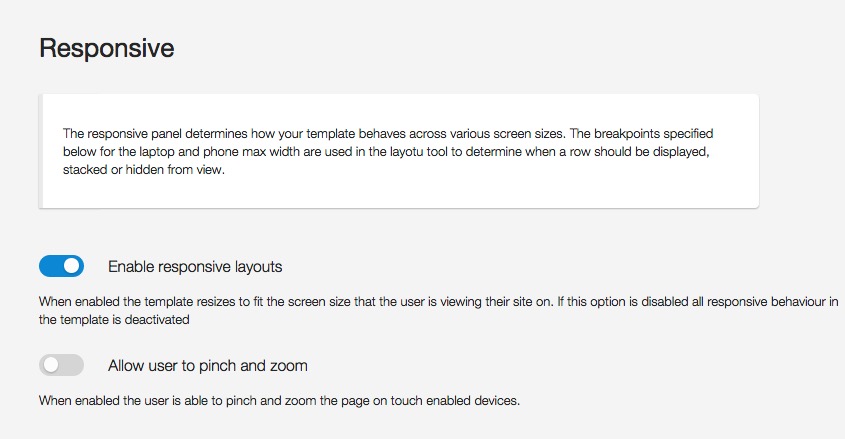
Task: Turn on Allow user to pinch and zoom
Action: (61, 365)
